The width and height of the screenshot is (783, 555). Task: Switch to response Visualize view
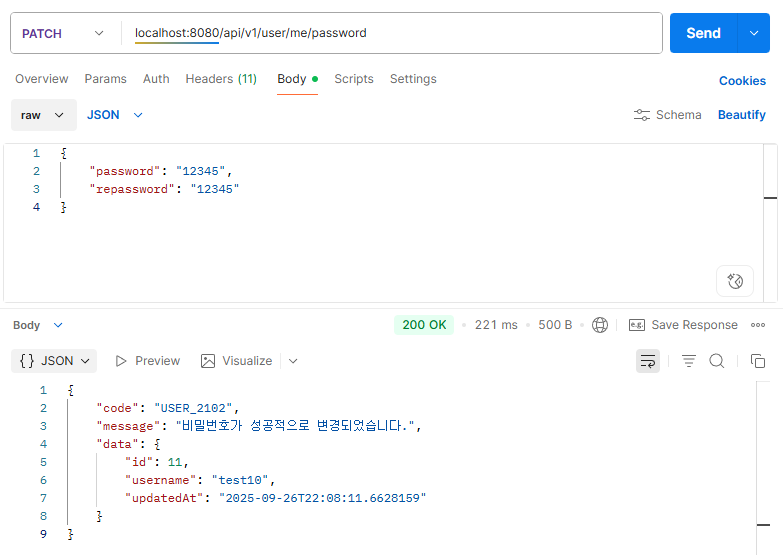coord(236,361)
